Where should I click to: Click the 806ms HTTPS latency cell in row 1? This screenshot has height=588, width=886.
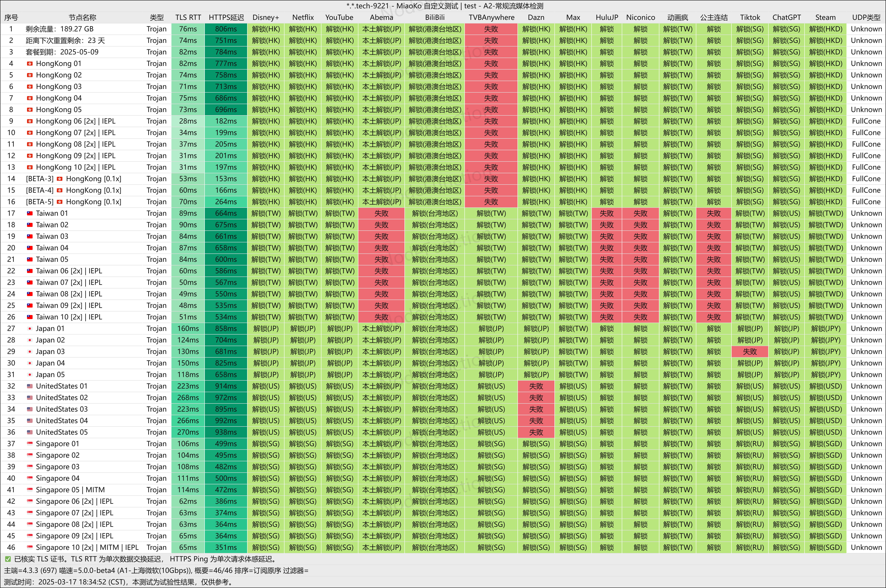point(226,29)
